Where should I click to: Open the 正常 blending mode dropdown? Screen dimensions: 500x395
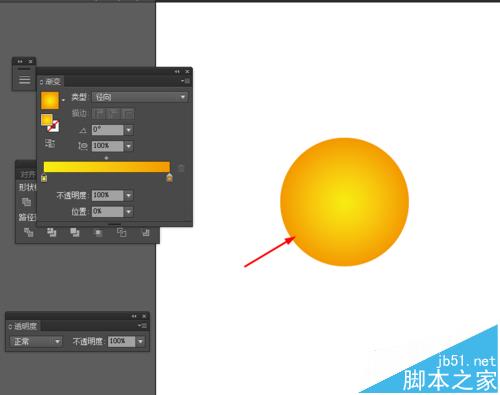coord(36,341)
